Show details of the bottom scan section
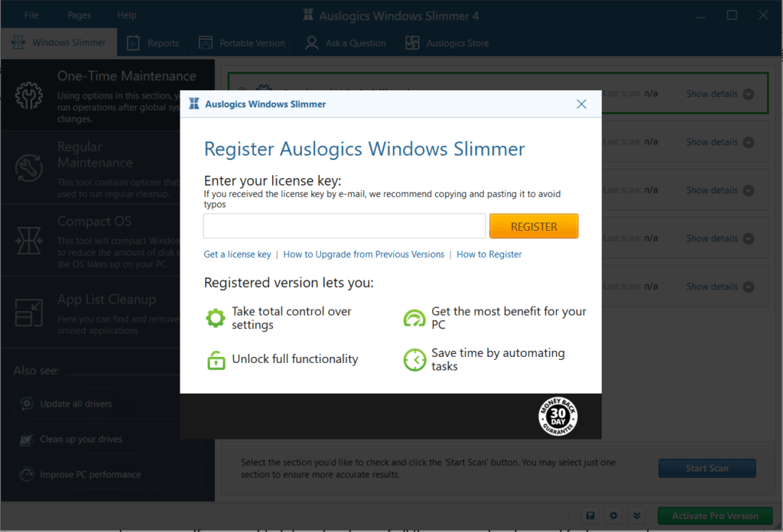Screen dimensions: 783x532 point(714,286)
